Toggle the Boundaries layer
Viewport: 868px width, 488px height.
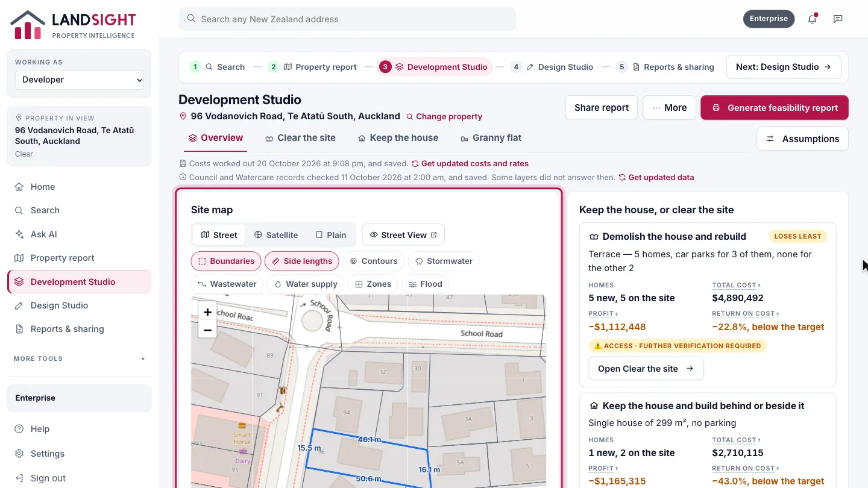tap(226, 261)
